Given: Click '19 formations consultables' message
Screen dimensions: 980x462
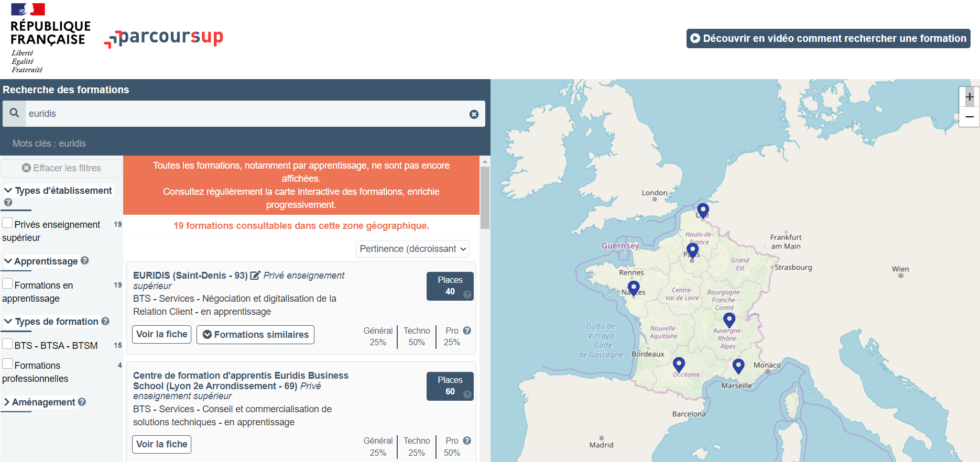Looking at the screenshot, I should [x=301, y=226].
